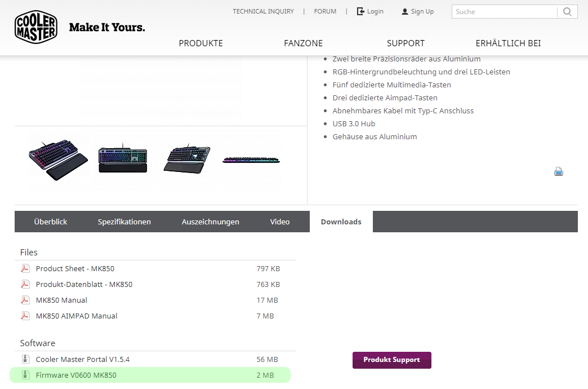Click the Files section heading
The height and width of the screenshot is (389, 588).
[x=29, y=253]
